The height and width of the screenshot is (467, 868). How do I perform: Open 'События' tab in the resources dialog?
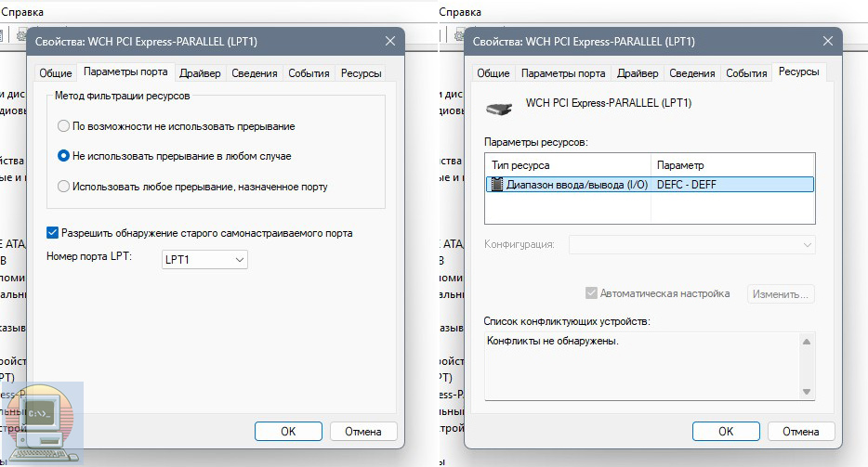746,73
